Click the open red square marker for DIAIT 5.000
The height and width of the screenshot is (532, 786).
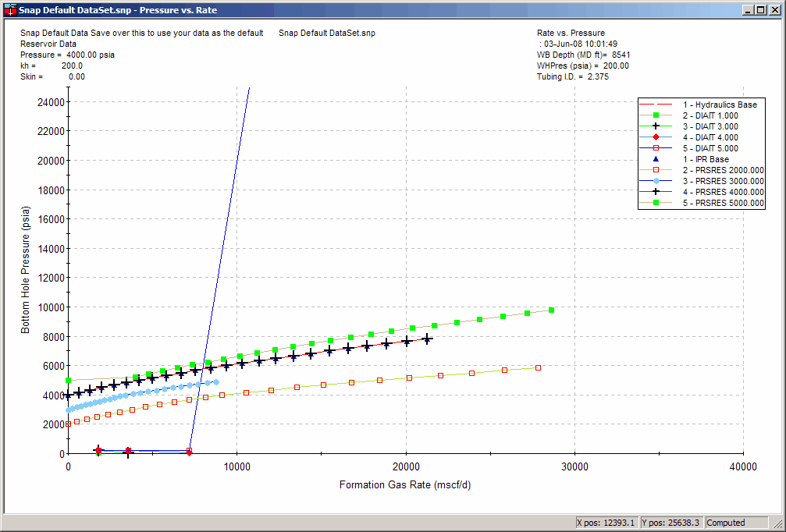click(x=656, y=147)
